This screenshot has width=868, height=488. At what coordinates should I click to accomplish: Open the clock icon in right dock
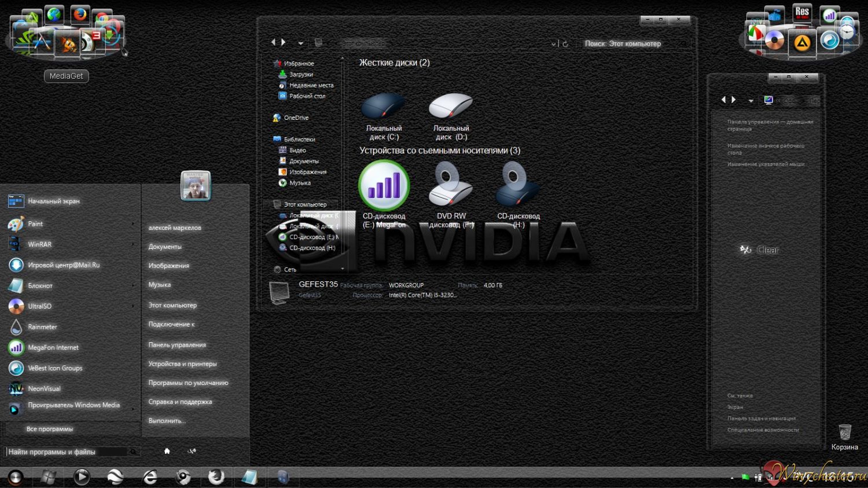[x=847, y=31]
